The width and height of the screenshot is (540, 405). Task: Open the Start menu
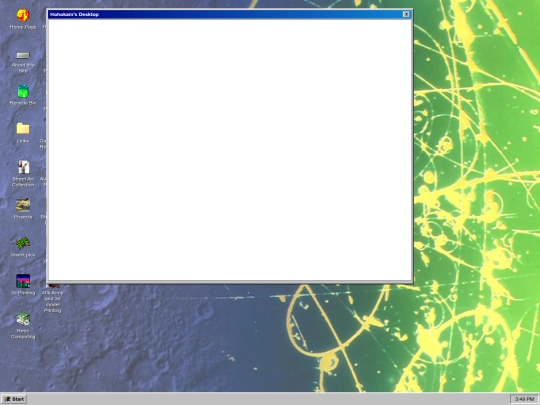point(14,399)
